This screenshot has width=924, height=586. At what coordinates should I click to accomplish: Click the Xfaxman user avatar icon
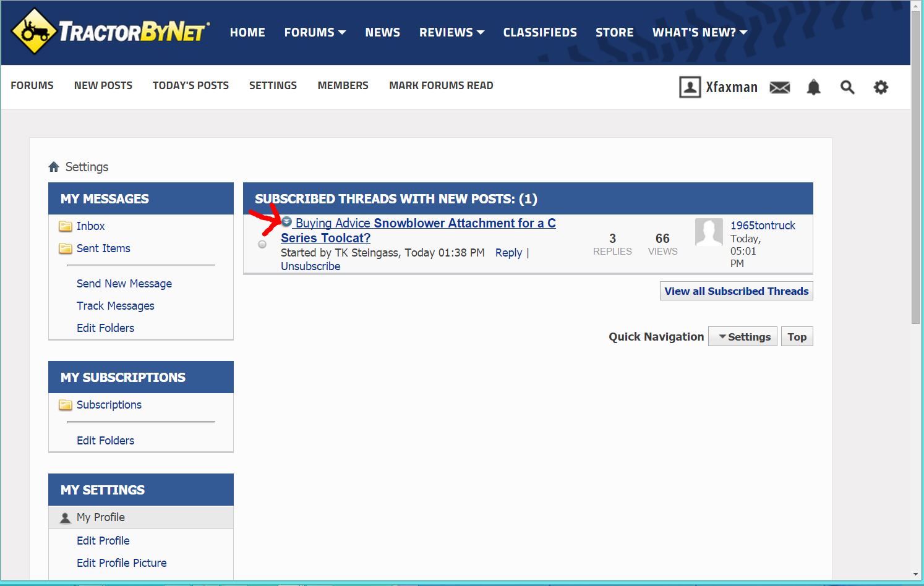point(690,87)
